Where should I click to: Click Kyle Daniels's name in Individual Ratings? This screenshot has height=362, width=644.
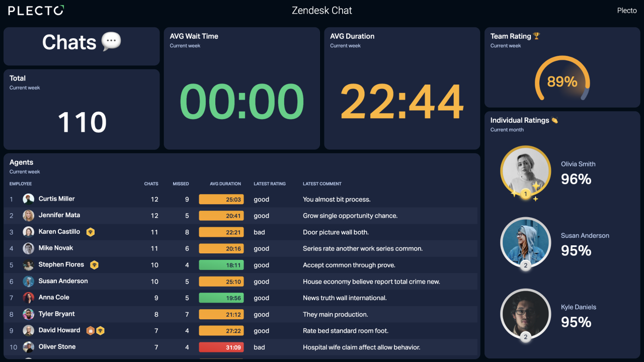578,307
